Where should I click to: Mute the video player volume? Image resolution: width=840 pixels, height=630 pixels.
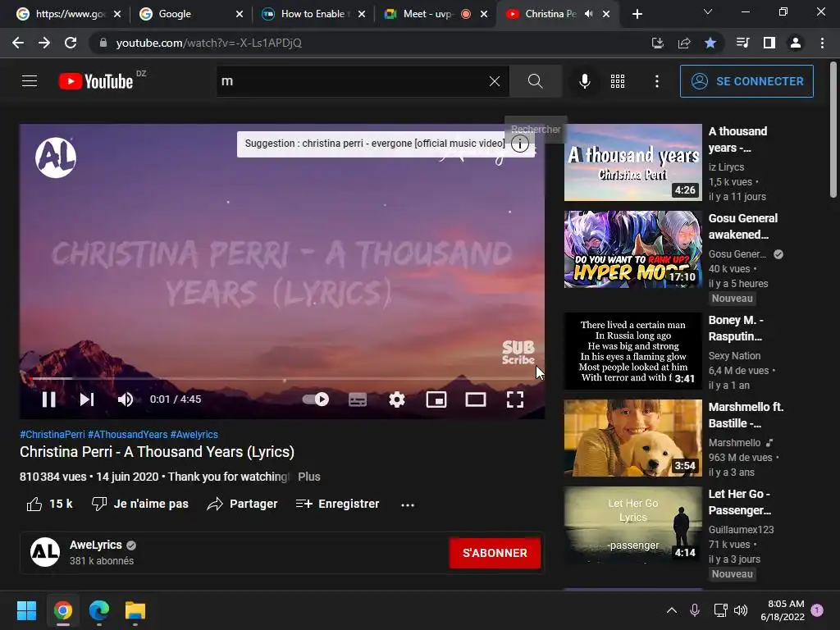tap(126, 399)
